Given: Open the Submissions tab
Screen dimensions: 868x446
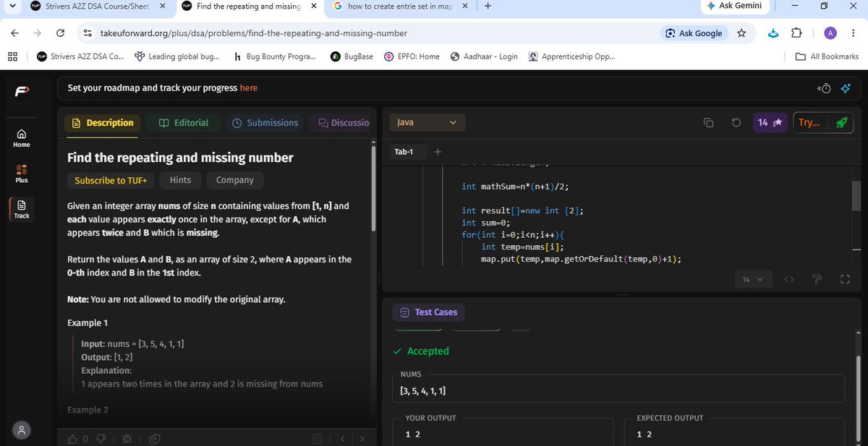Looking at the screenshot, I should click(265, 123).
